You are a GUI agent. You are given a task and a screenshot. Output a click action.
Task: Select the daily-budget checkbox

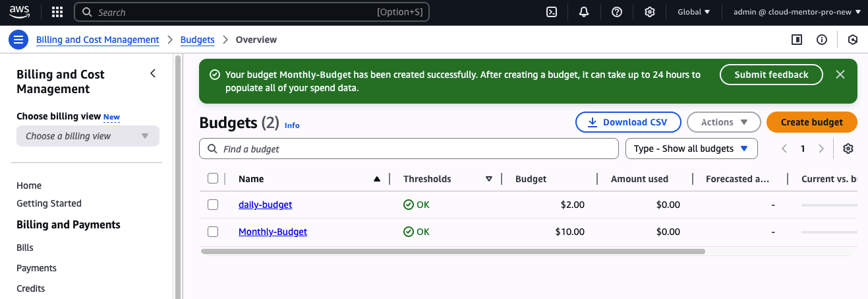point(213,205)
